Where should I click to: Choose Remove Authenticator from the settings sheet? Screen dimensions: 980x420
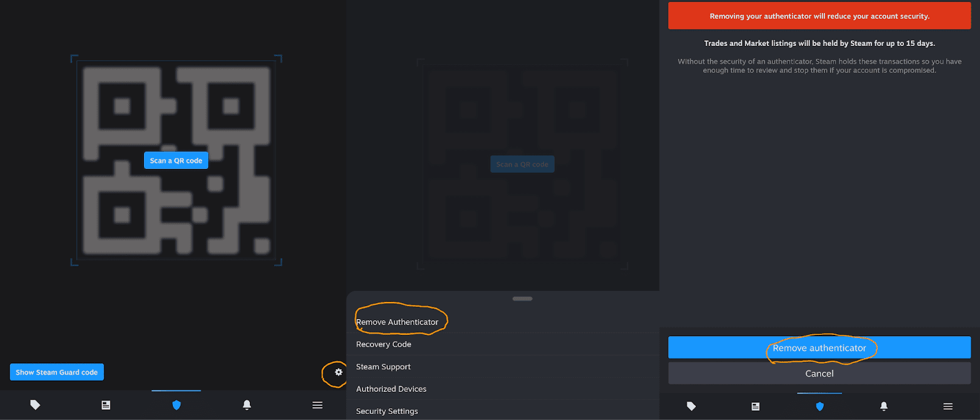(503, 322)
